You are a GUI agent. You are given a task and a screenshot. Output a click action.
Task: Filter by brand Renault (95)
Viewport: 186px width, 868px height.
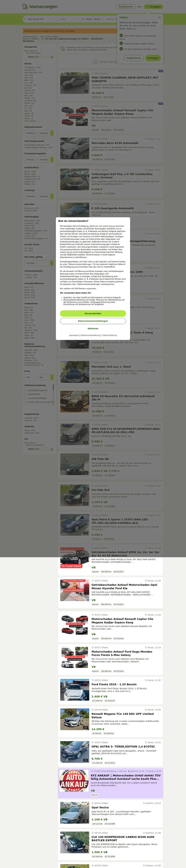pyautogui.click(x=30, y=70)
